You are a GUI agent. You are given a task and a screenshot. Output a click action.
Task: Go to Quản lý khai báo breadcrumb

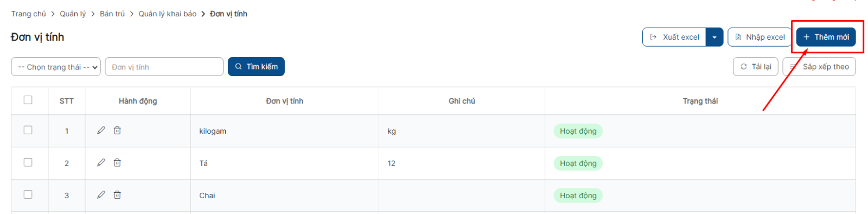pos(168,14)
